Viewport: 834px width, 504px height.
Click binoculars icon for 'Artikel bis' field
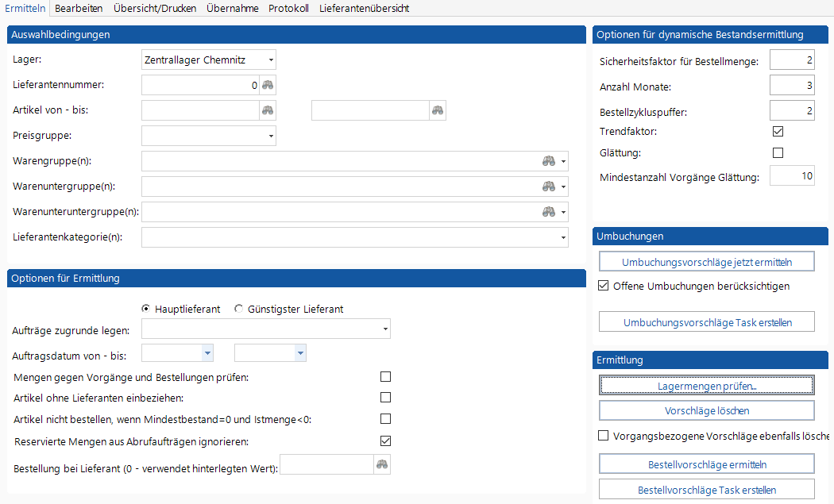click(x=438, y=110)
